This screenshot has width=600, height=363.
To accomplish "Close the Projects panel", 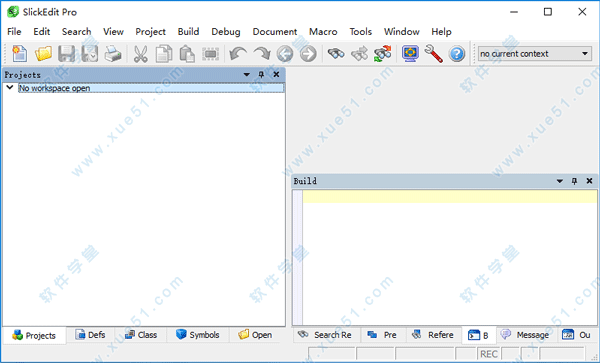I will (276, 75).
